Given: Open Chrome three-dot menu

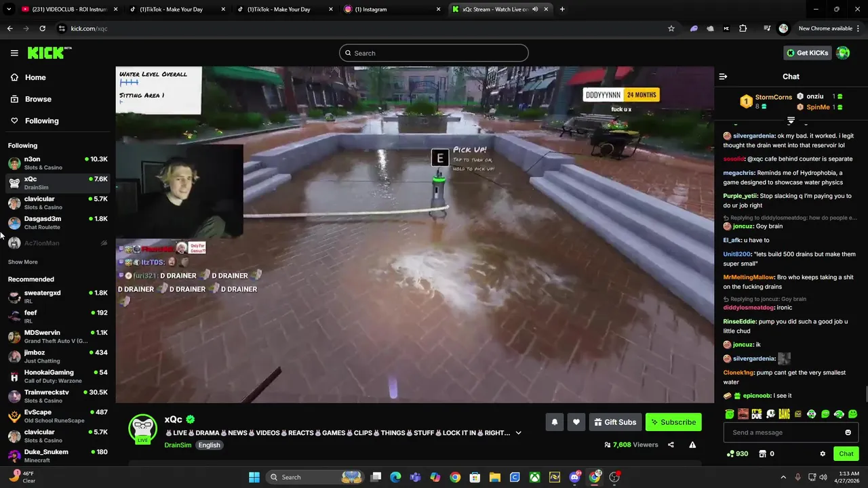Looking at the screenshot, I should [858, 28].
